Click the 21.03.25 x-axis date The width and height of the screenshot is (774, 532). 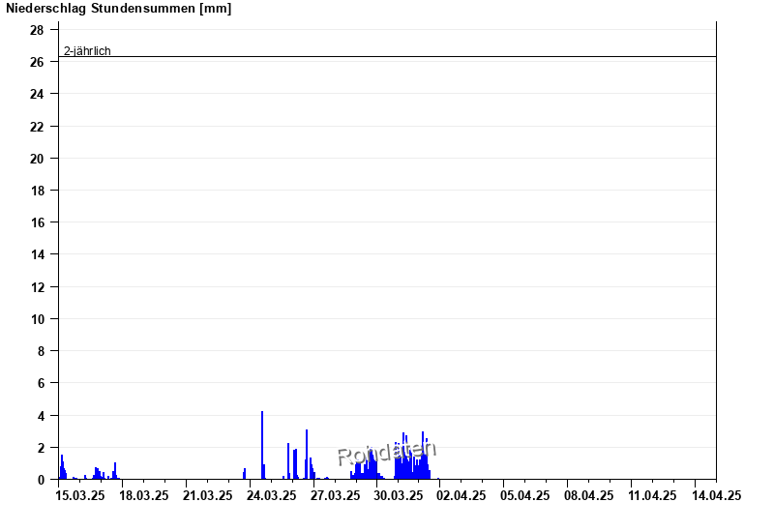[x=208, y=495]
